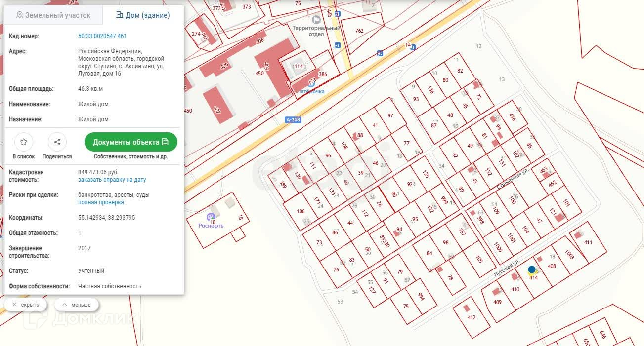The image size is (644, 346).
Task: Select parcel 101 on the map
Action: 566,203
